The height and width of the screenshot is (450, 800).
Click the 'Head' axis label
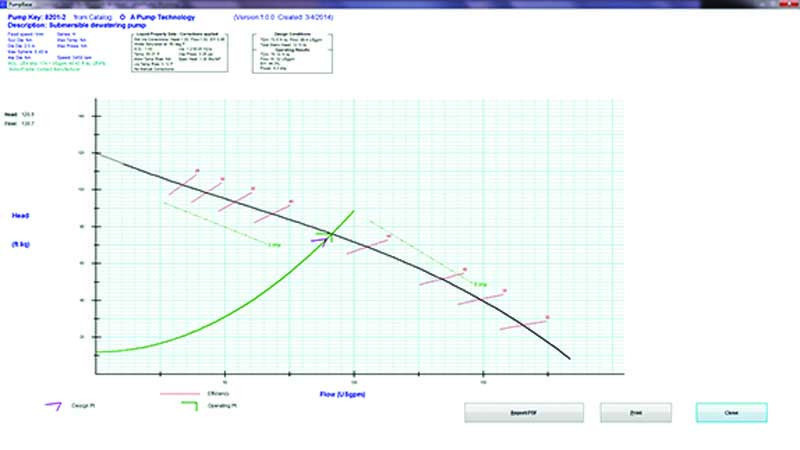click(20, 216)
